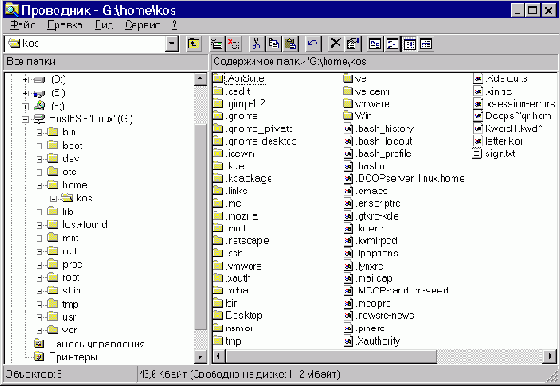Click the horizontal scrollbar thumb in file list
Viewport: 560px width, 386px height.
[x=331, y=356]
